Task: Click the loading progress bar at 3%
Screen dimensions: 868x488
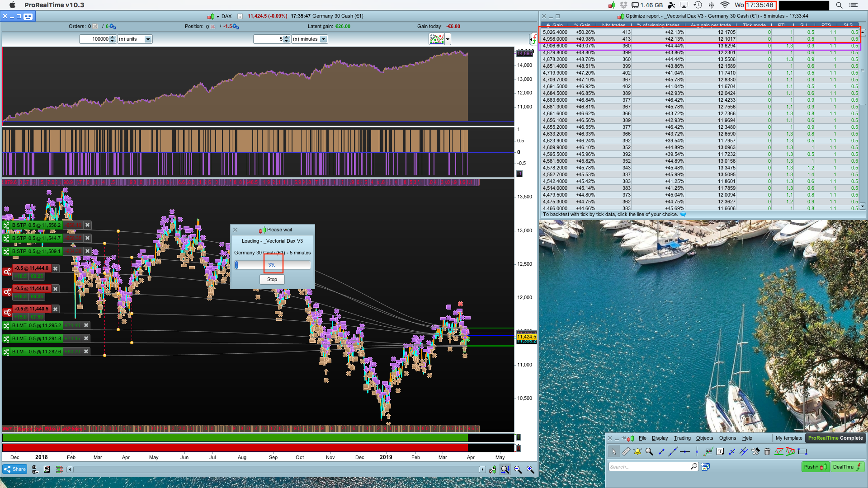Action: tap(272, 265)
